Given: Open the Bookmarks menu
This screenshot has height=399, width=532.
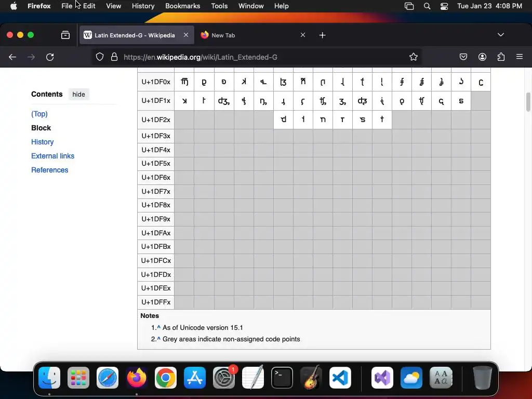Looking at the screenshot, I should (182, 6).
